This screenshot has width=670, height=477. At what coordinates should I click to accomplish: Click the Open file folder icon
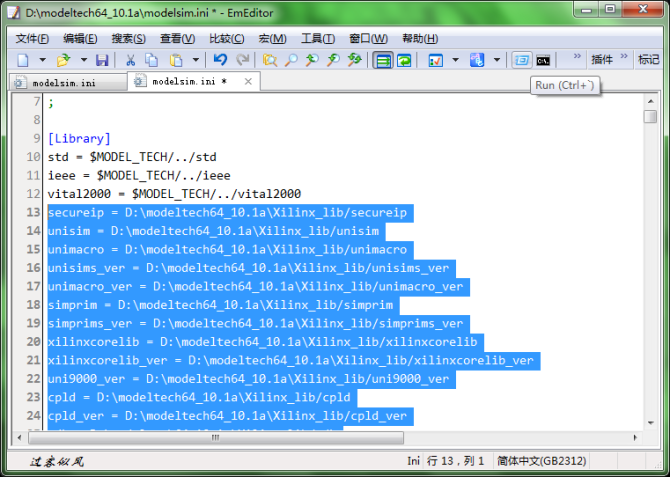tap(64, 60)
